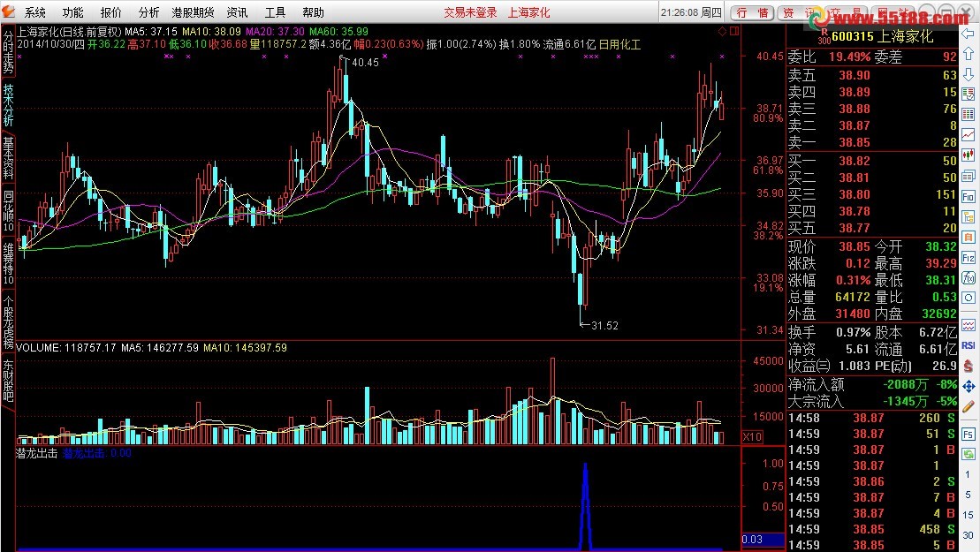Select the 15-minute period

(968, 515)
